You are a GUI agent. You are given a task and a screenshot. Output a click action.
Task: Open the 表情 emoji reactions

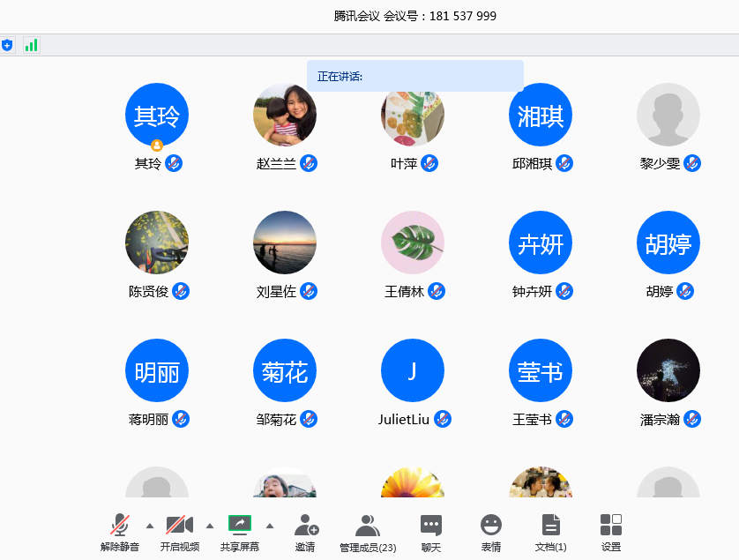pos(490,533)
